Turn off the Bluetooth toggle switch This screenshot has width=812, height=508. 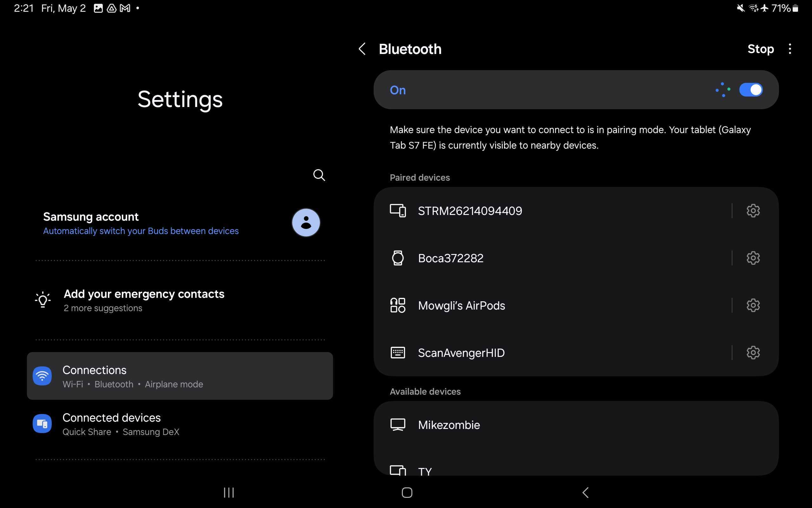coord(751,90)
